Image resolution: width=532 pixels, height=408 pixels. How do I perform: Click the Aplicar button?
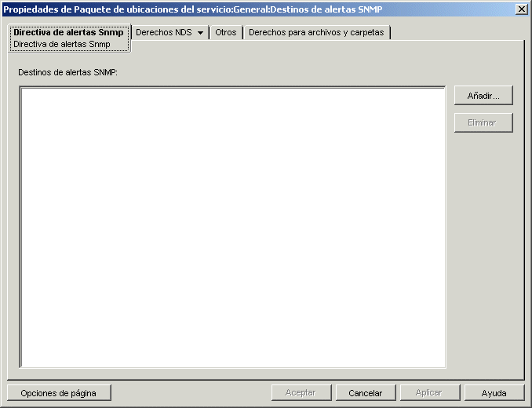[x=429, y=393]
